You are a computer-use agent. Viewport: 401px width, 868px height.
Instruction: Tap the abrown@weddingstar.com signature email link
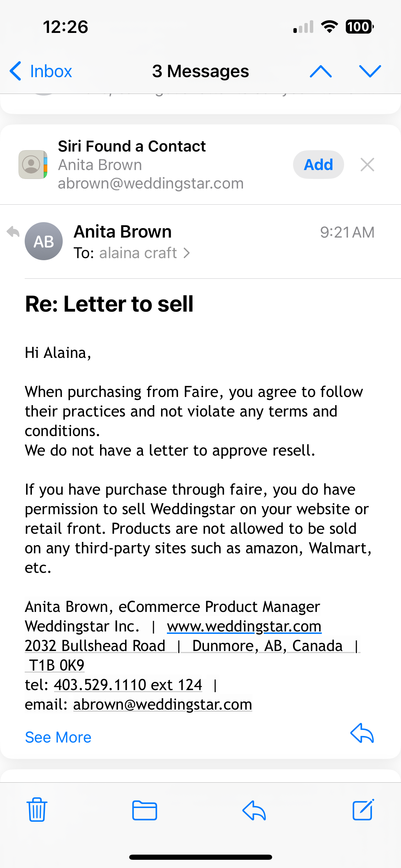point(162,704)
